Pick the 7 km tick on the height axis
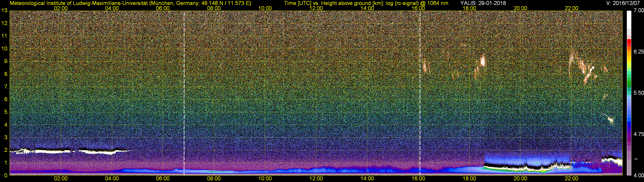644x182 pixels. (x=6, y=87)
